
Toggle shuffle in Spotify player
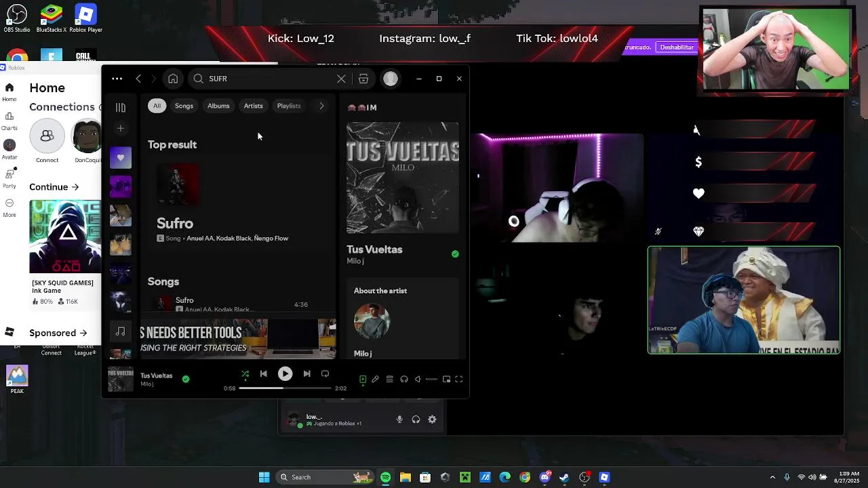[245, 373]
